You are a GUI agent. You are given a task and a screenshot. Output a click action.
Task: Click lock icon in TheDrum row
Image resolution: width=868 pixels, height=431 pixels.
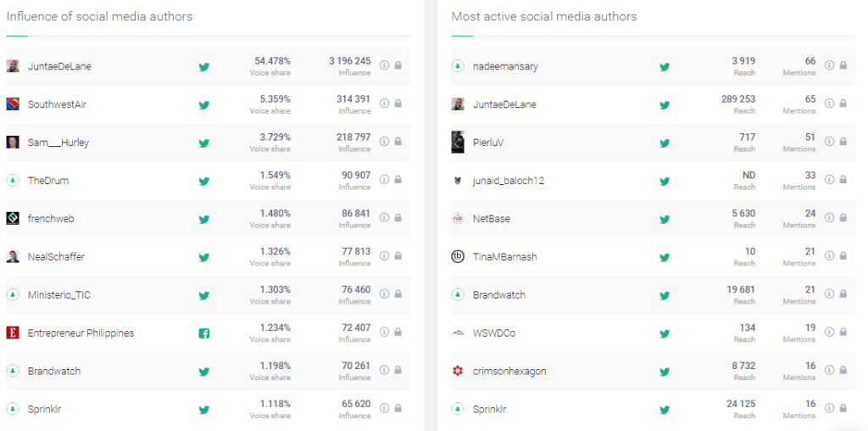(398, 180)
